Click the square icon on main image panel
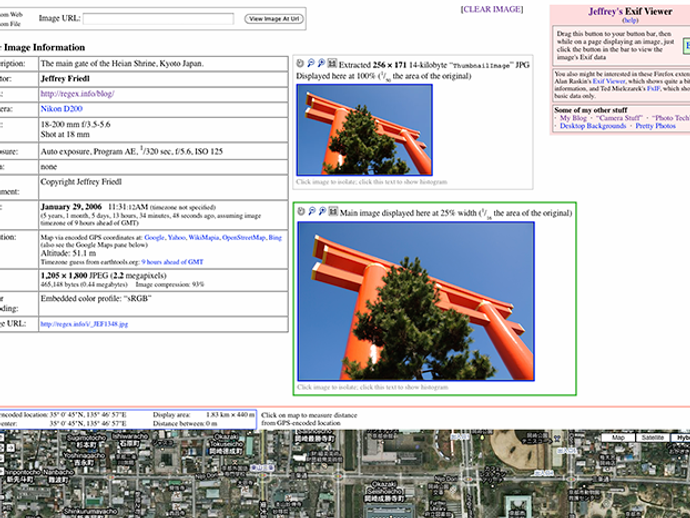Screen dimensions: 690x518 tap(333, 211)
